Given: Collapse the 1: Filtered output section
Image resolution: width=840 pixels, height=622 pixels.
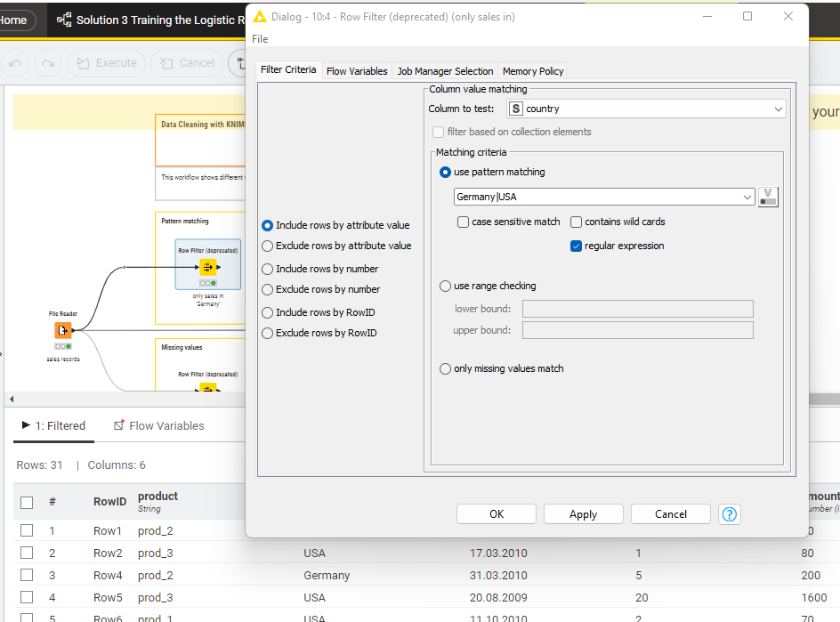Looking at the screenshot, I should [26, 425].
